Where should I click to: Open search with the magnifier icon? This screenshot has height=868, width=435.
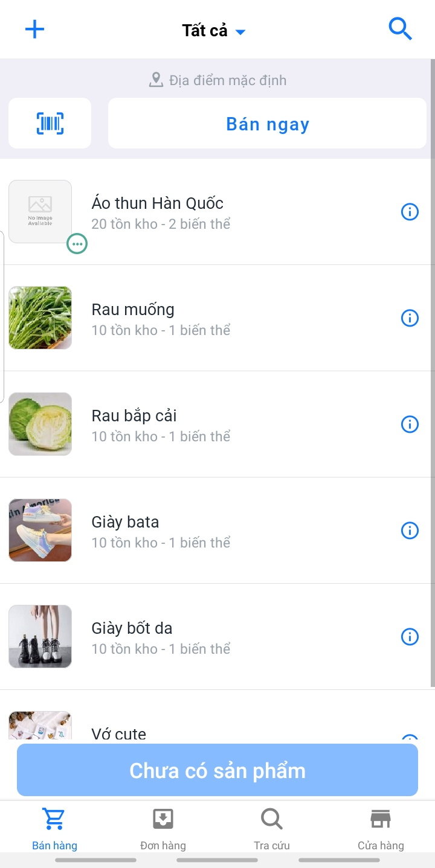(x=400, y=29)
